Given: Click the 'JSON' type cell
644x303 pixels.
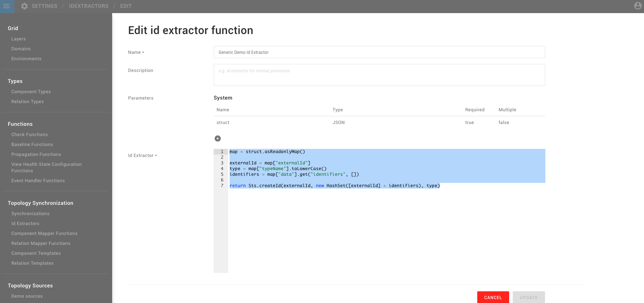Looking at the screenshot, I should coord(338,123).
